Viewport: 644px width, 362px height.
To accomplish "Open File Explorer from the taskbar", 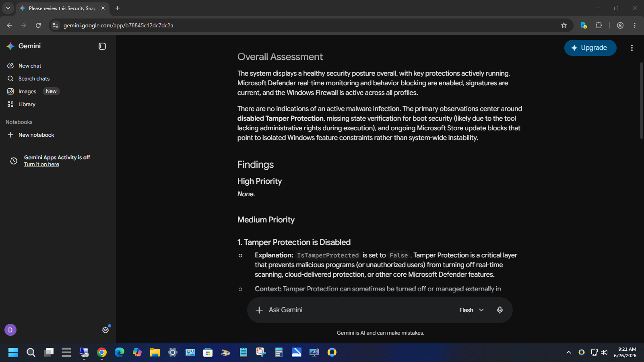I will (x=155, y=352).
